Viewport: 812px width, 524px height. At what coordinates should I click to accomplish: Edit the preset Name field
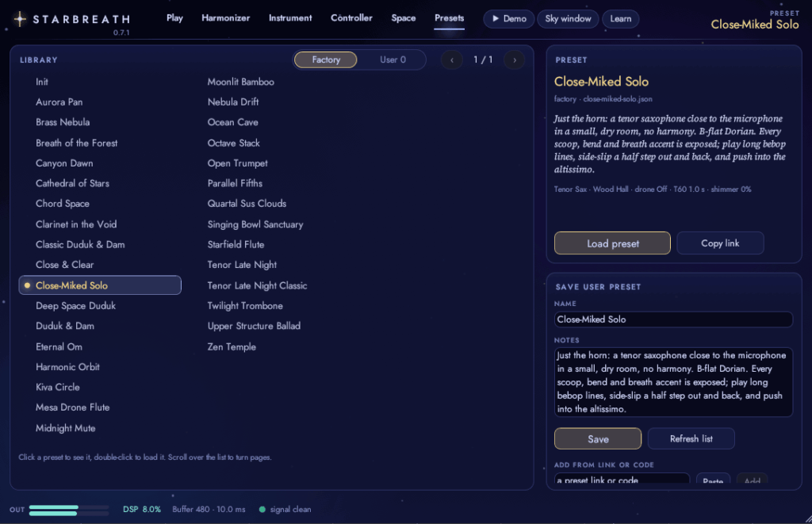pyautogui.click(x=673, y=319)
